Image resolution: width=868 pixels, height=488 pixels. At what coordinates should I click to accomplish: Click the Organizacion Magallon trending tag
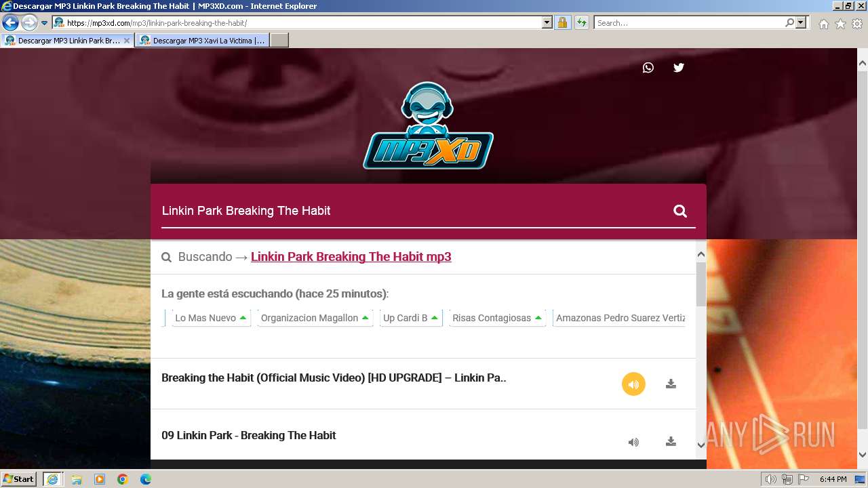(x=315, y=318)
